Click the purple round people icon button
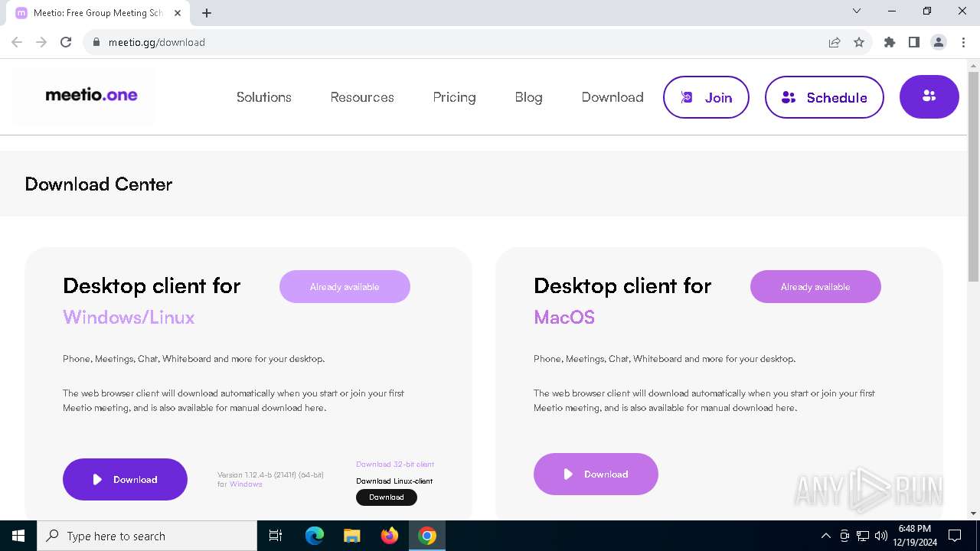980x551 pixels. pos(929,96)
